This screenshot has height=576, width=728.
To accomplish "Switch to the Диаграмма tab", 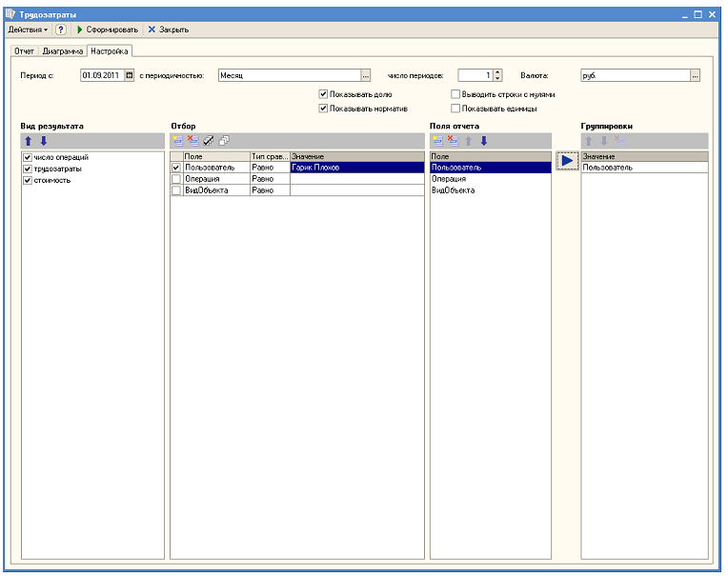I will pos(63,51).
